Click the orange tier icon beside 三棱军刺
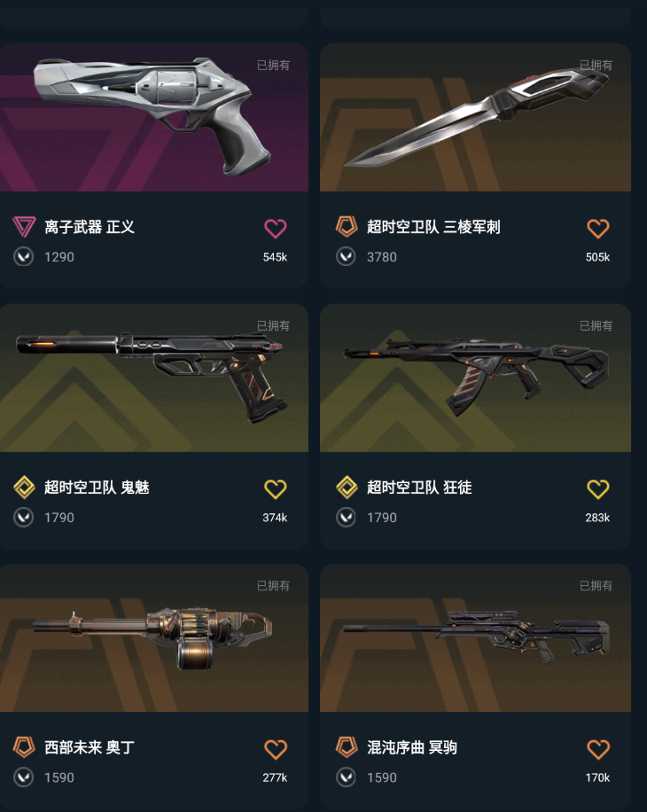The image size is (647, 812). pyautogui.click(x=347, y=227)
